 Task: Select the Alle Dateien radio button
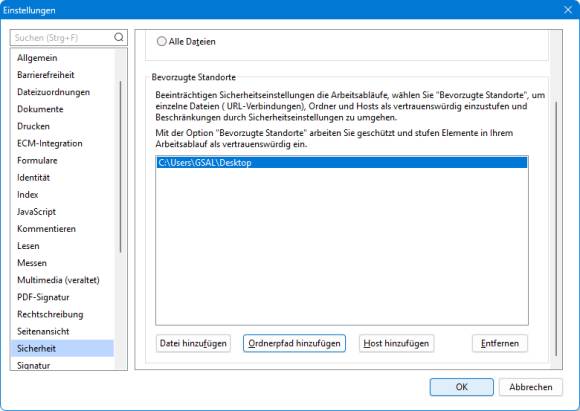162,41
